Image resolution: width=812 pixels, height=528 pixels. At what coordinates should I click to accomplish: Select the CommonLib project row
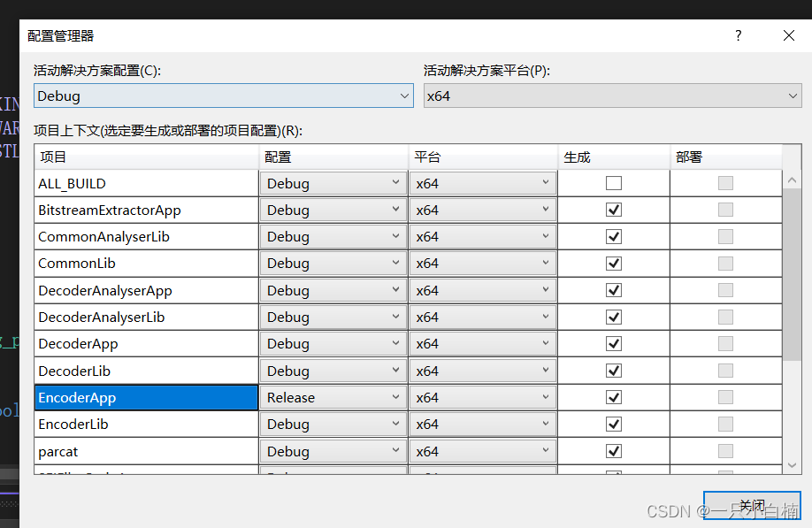[x=147, y=264]
